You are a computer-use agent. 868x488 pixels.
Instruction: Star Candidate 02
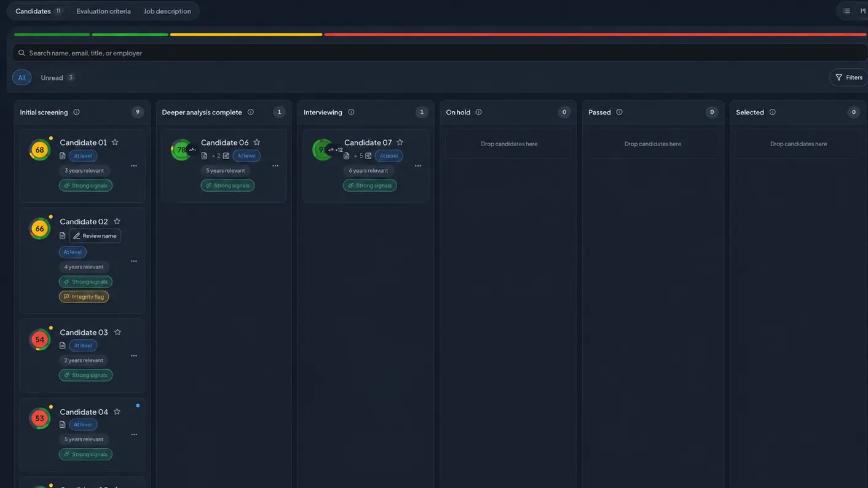pos(117,221)
